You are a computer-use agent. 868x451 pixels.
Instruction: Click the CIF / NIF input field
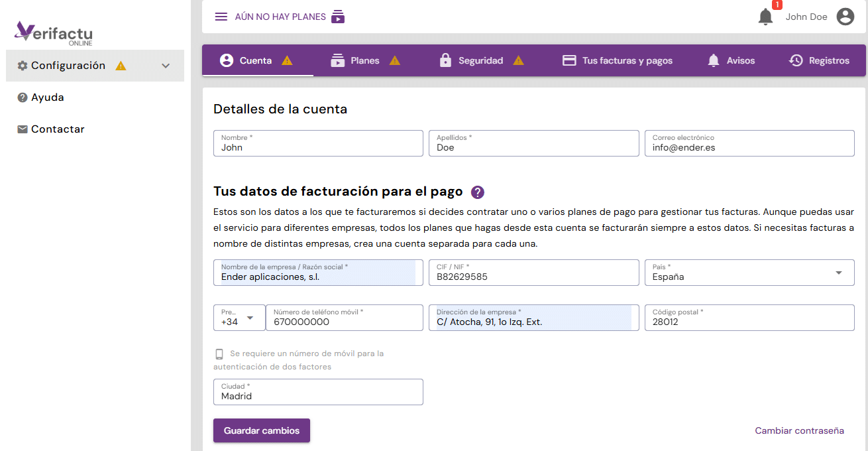533,277
